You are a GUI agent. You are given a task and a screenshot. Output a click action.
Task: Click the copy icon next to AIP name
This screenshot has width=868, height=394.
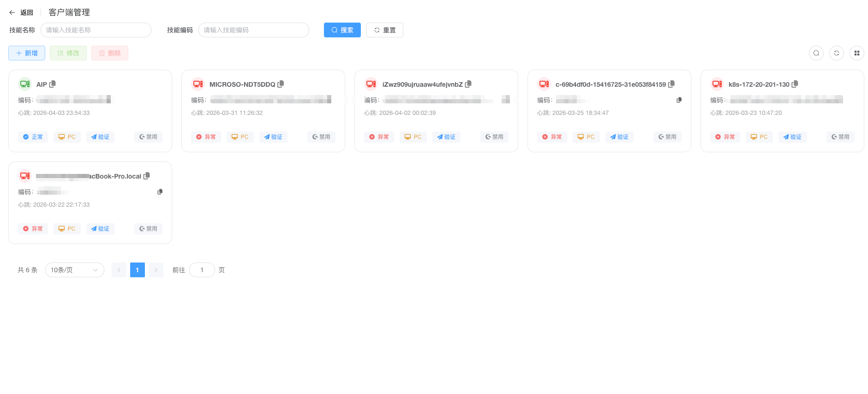[53, 84]
